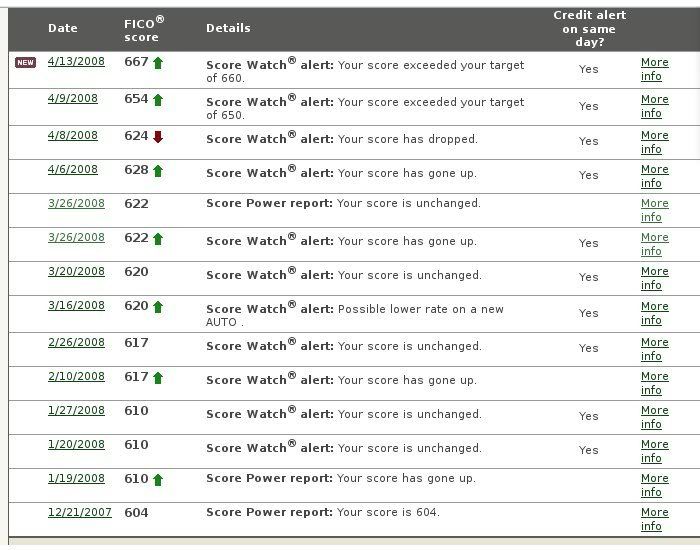The image size is (700, 550).
Task: Open the 1/27/2008 date link
Action: (x=76, y=411)
